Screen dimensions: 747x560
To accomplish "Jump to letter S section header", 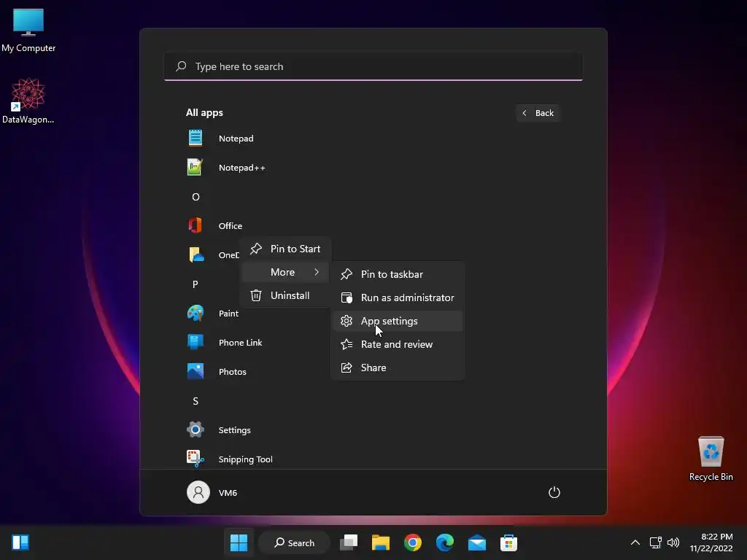I will coord(196,401).
